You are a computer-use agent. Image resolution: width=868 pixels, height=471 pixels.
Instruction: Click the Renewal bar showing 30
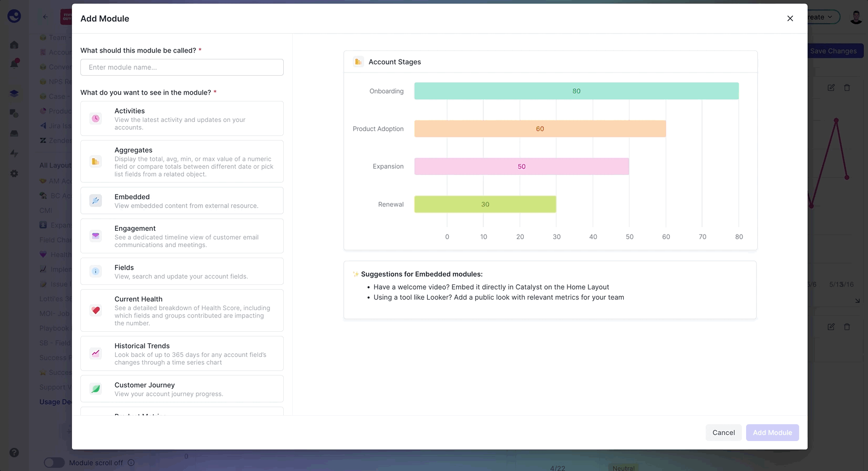coord(485,204)
